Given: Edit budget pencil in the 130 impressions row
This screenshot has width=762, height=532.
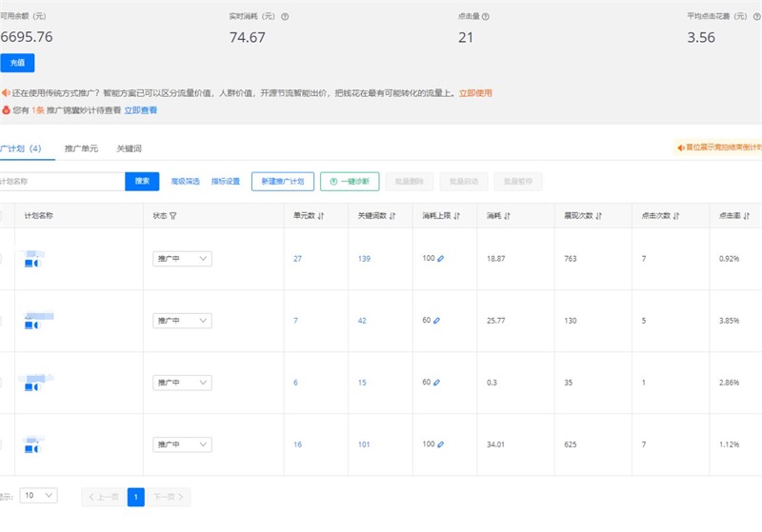Looking at the screenshot, I should (436, 321).
